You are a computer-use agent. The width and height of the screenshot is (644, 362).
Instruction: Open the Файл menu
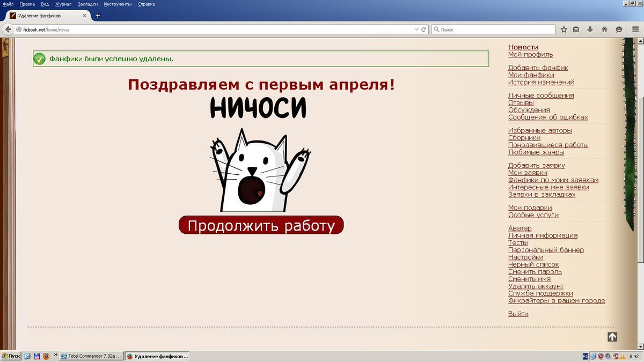click(x=8, y=4)
